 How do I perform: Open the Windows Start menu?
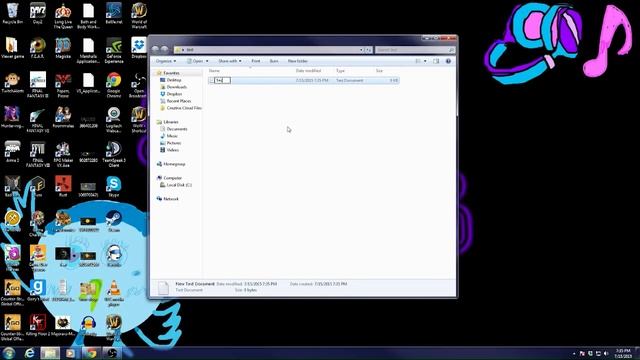tap(9, 353)
